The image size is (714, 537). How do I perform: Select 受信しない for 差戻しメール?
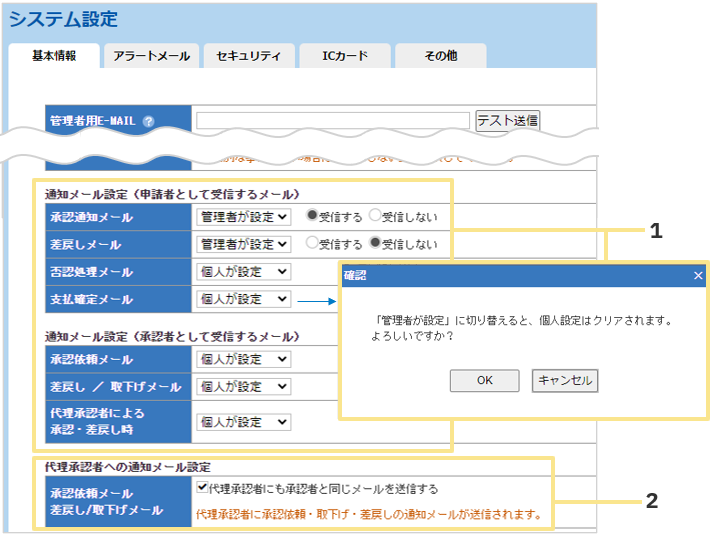pos(375,242)
